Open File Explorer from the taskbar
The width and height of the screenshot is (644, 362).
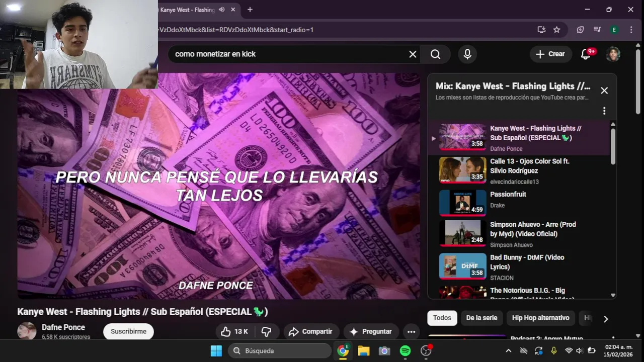click(364, 351)
